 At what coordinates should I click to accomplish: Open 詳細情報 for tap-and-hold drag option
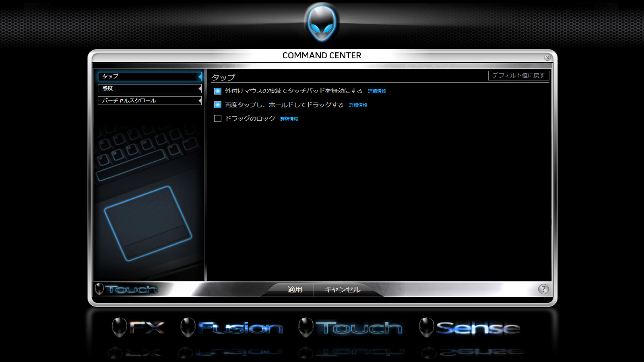[x=358, y=105]
